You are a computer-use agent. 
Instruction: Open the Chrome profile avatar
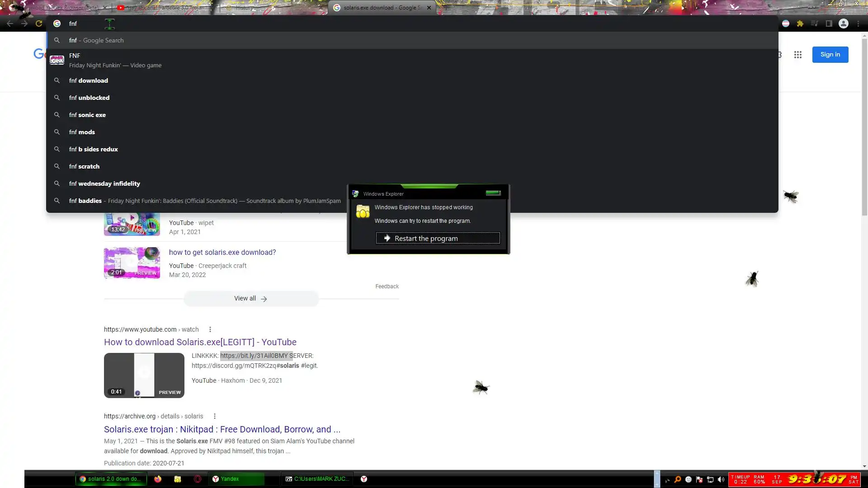843,23
